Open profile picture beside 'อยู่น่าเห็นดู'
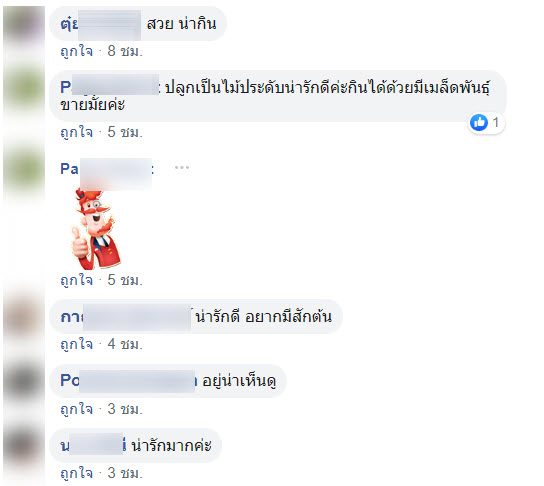This screenshot has height=486, width=544. (24, 381)
